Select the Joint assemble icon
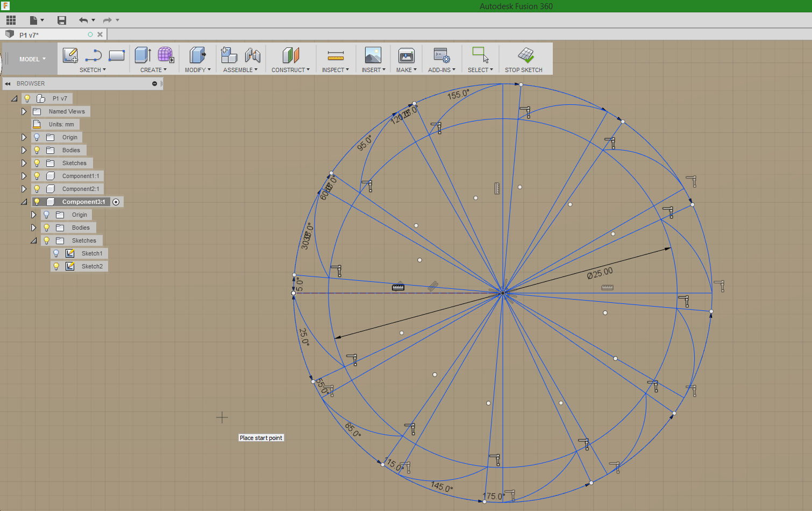The height and width of the screenshot is (511, 812). [252, 55]
